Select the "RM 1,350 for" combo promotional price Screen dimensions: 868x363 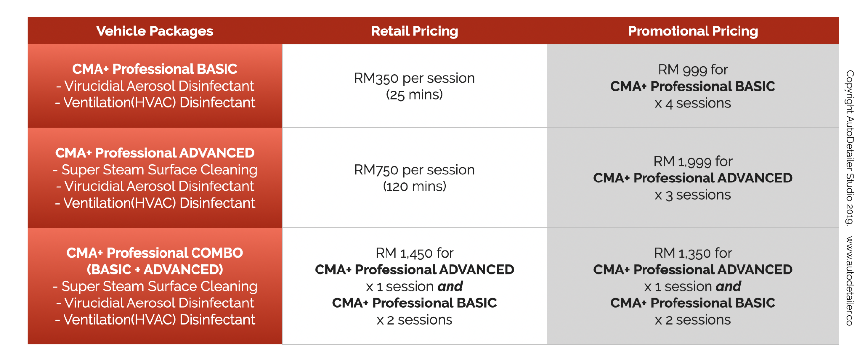[693, 253]
